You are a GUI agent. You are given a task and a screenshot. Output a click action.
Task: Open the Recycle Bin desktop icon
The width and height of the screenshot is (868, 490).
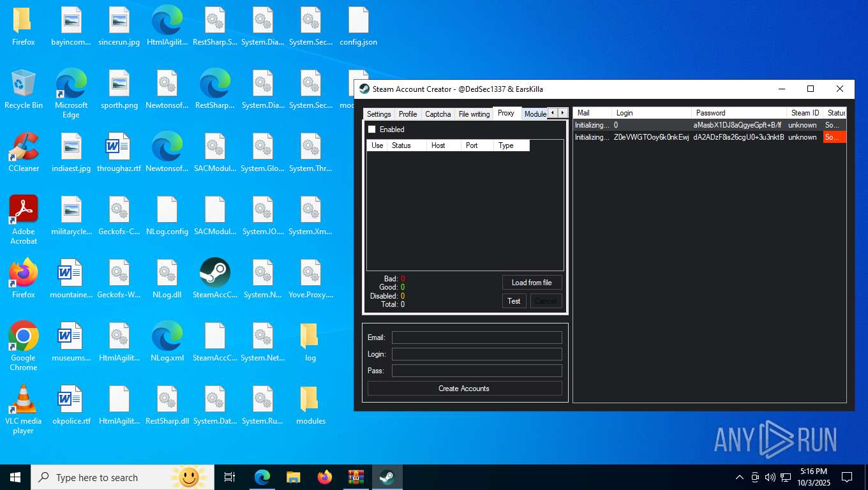click(x=24, y=90)
